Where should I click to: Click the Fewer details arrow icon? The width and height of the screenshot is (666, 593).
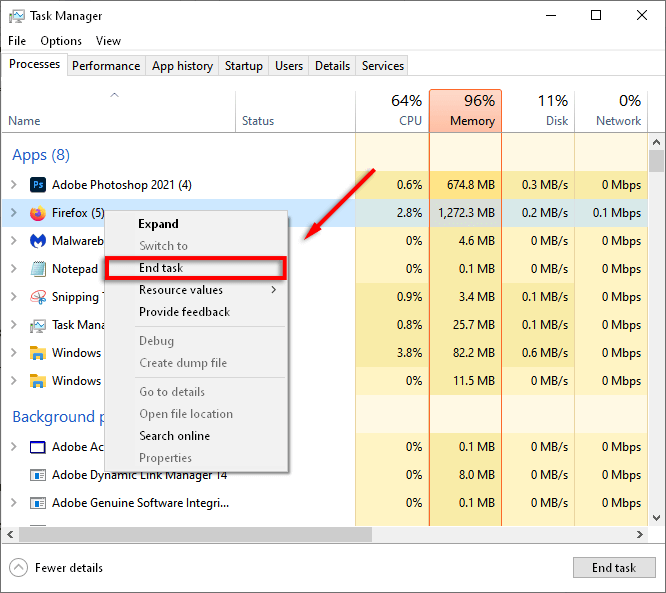[x=18, y=568]
